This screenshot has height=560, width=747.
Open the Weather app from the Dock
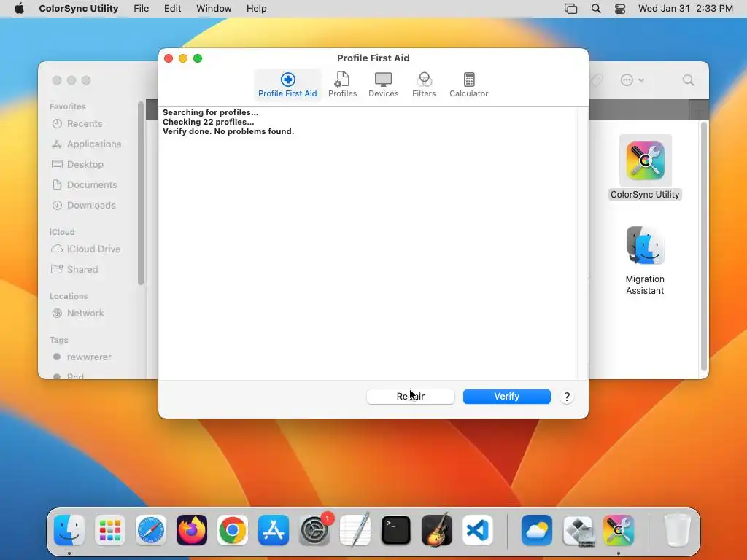537,530
